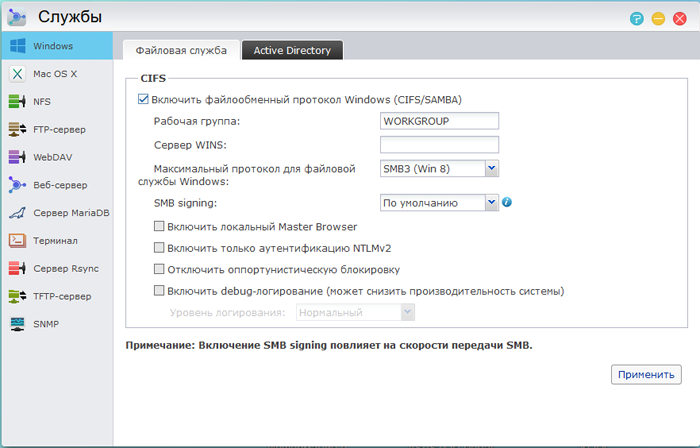
Task: Close the Службы window with red button
Action: (x=679, y=18)
